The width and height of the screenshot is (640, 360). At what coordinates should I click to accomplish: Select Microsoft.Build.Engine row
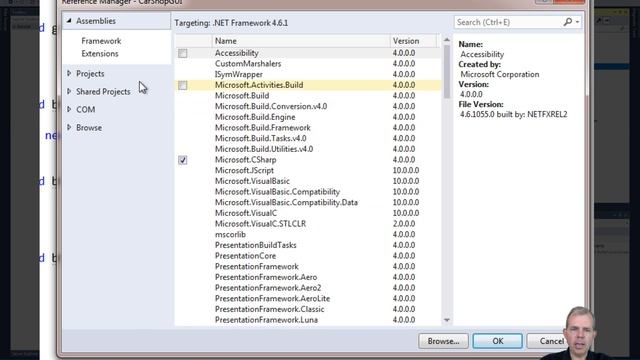point(308,117)
